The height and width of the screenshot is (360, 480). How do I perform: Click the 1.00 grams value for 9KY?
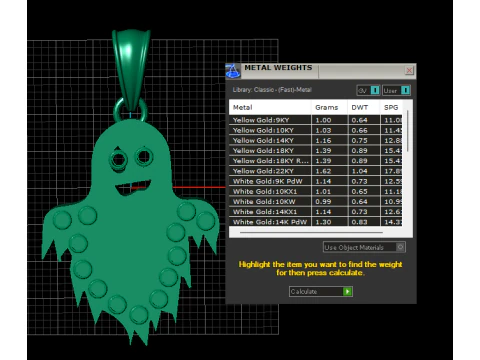pyautogui.click(x=323, y=120)
